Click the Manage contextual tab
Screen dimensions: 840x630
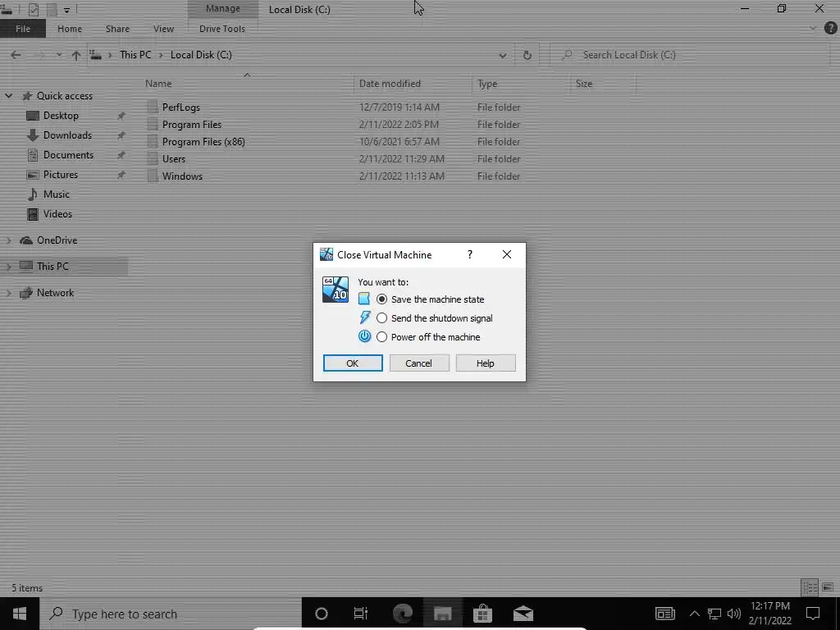223,8
